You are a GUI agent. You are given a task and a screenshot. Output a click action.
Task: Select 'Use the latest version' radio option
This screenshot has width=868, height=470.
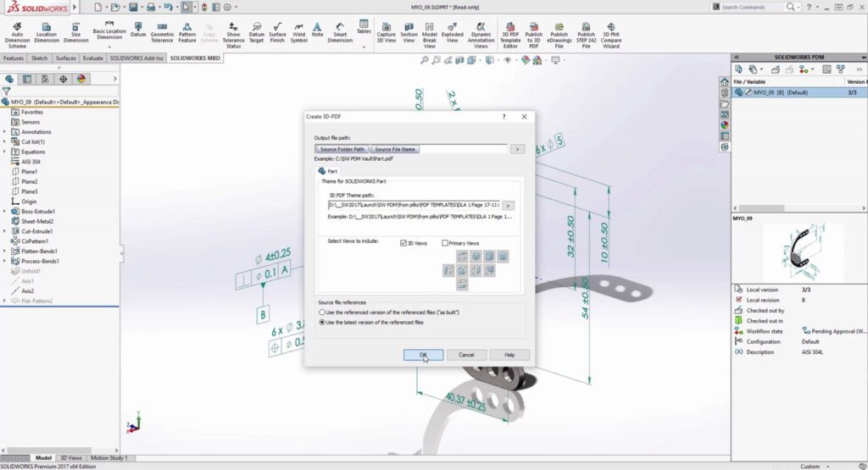tap(322, 323)
